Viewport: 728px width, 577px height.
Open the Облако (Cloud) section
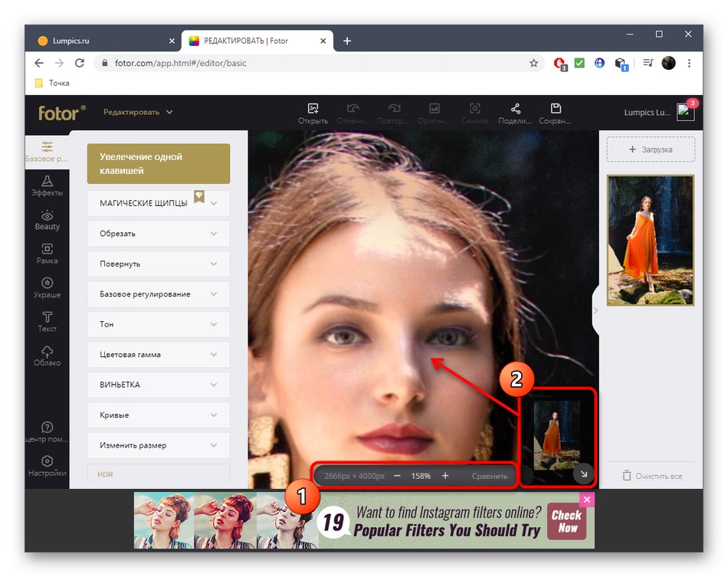[x=47, y=355]
